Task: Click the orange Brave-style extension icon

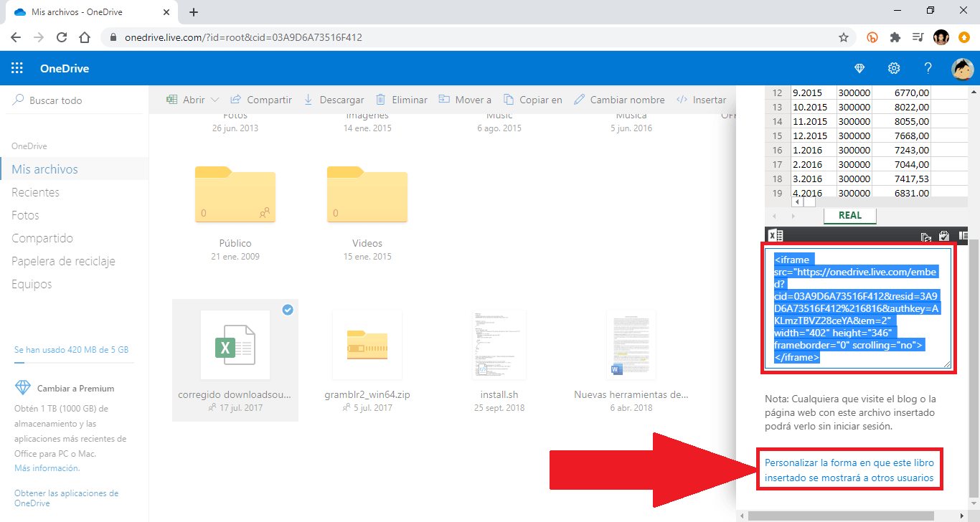Action: (x=872, y=37)
